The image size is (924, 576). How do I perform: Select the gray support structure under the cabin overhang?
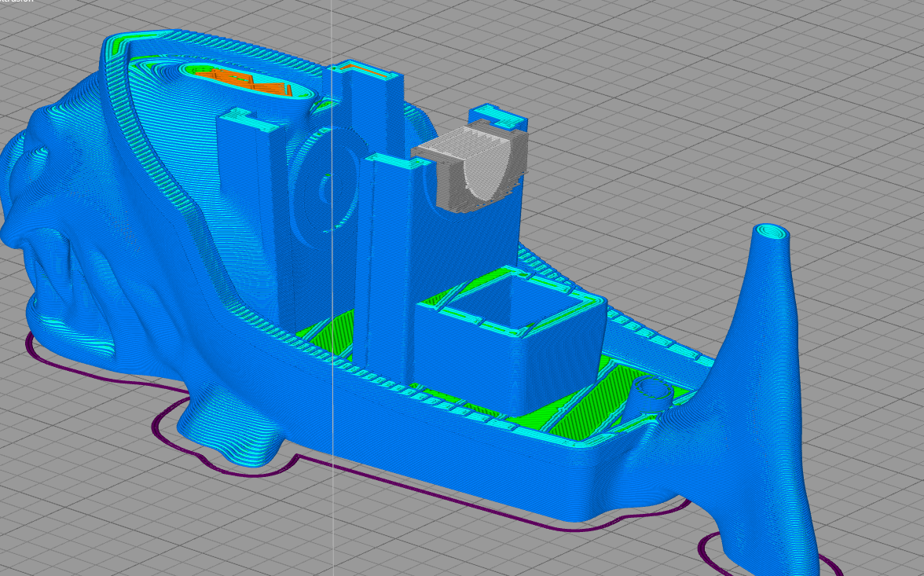pos(471,166)
